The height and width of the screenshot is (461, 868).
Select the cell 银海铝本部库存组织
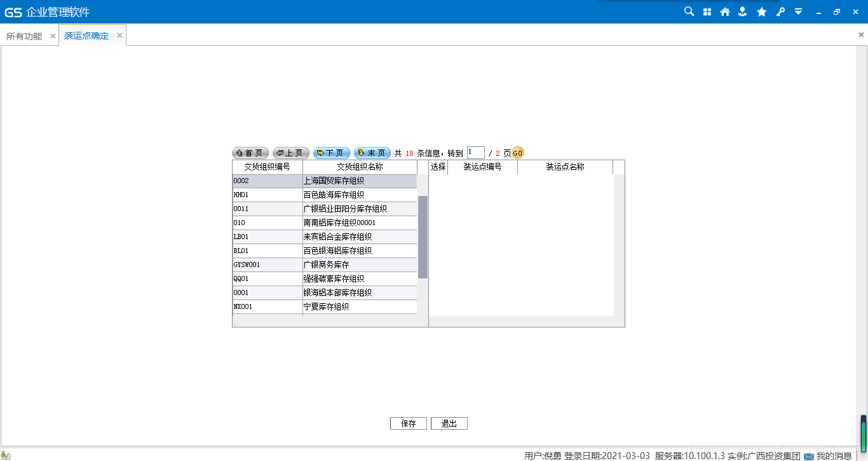pyautogui.click(x=360, y=293)
